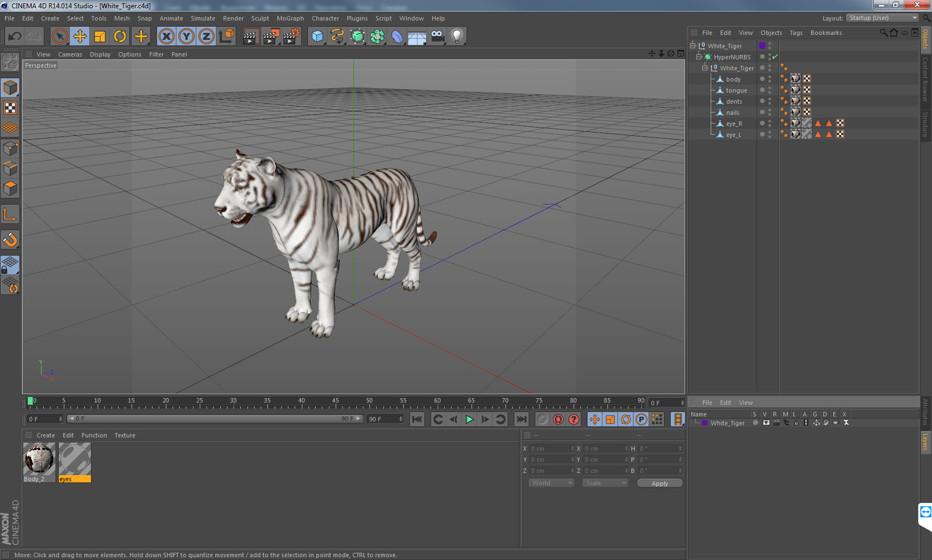The image size is (932, 560).
Task: Open the Sculpt menu
Action: (x=260, y=18)
